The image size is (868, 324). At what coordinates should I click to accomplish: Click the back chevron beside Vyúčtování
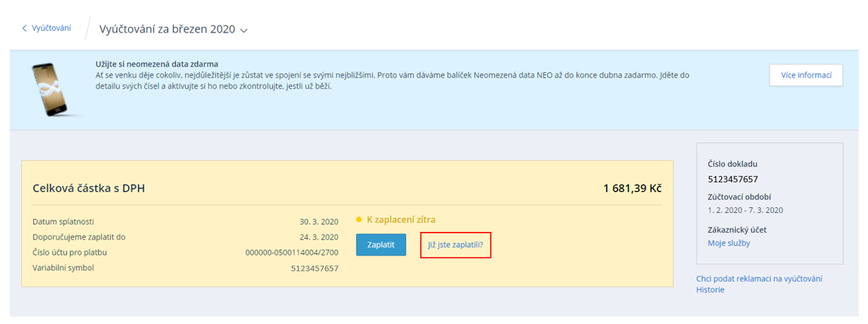[25, 29]
